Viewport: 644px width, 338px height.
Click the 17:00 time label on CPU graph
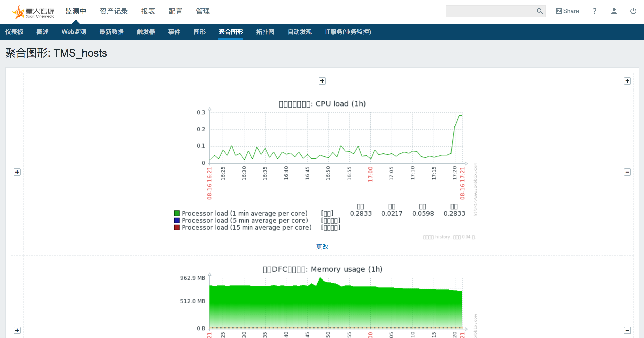point(370,174)
